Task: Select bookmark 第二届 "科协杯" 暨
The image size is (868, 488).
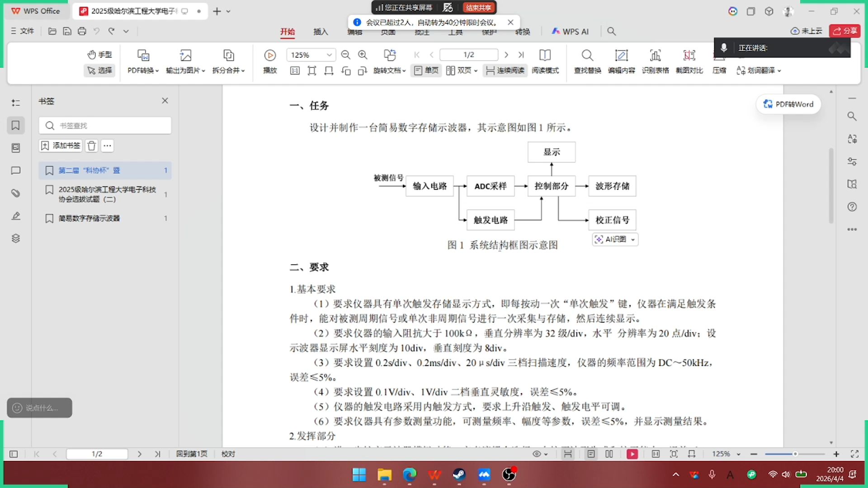Action: pyautogui.click(x=105, y=170)
